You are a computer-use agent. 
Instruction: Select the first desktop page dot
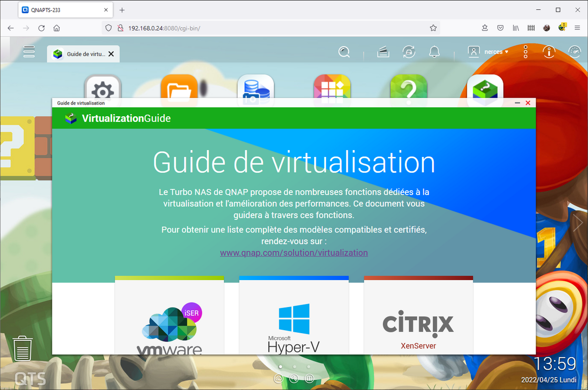[x=280, y=366]
